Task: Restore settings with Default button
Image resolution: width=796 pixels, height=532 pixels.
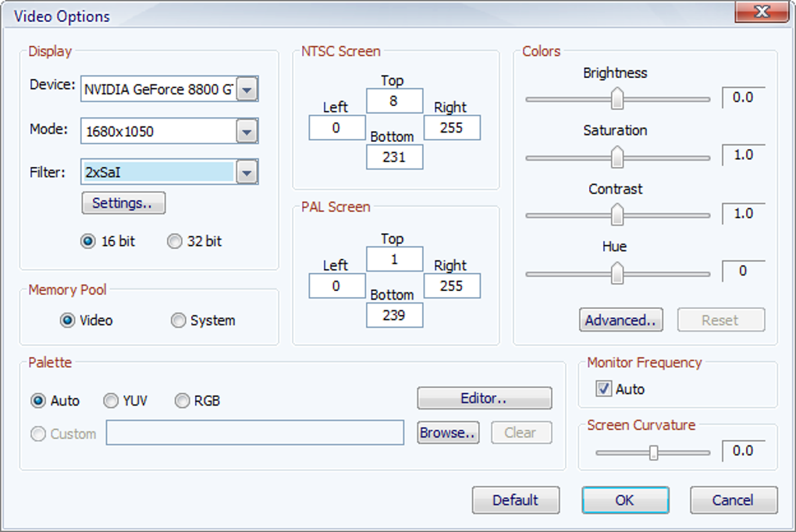Action: [x=516, y=500]
